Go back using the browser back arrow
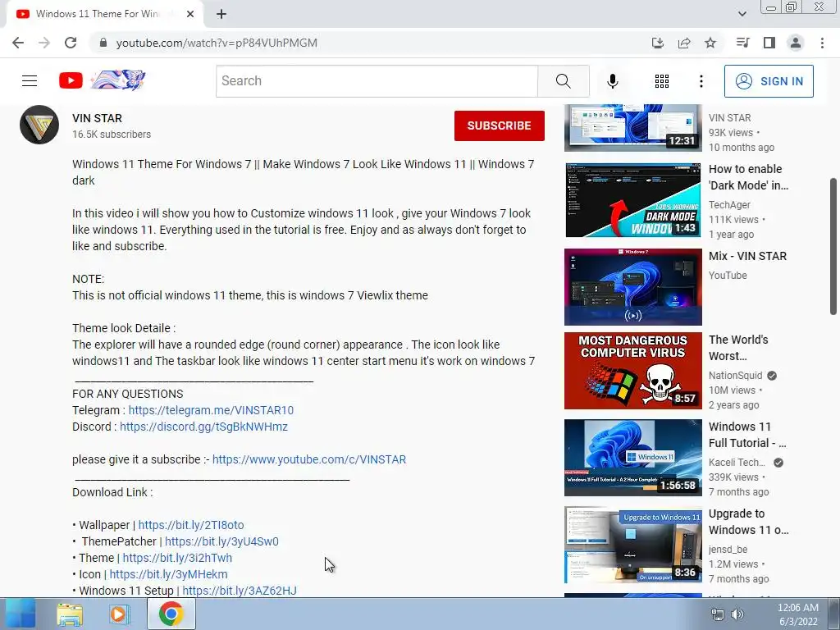This screenshot has width=840, height=630. pos(18,43)
